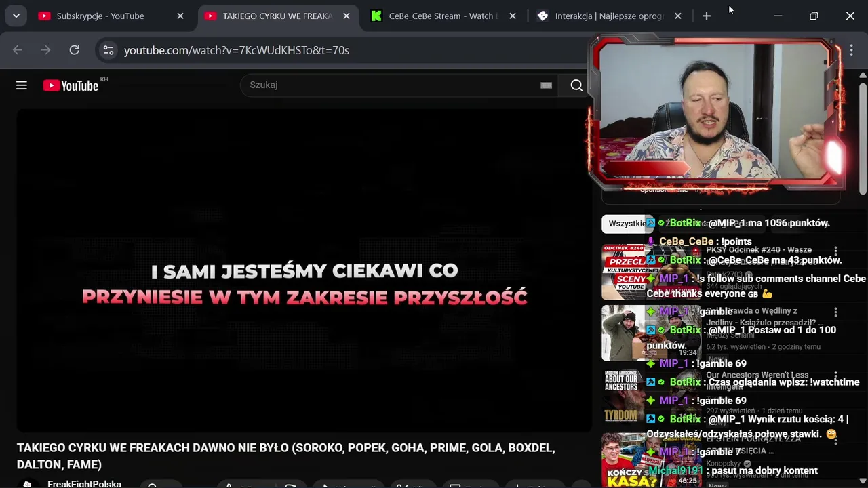Close the Interakcja tab
The image size is (868, 488).
(678, 16)
